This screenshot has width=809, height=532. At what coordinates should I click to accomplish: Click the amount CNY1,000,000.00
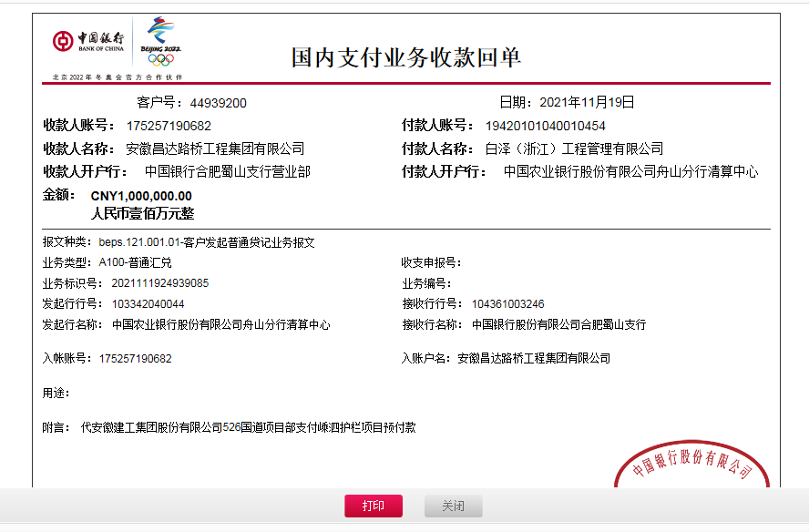coord(141,195)
